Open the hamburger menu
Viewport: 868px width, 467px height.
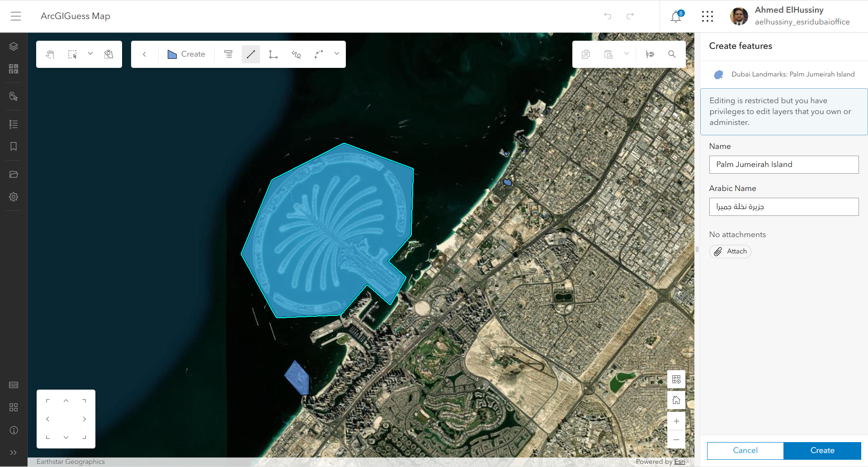point(16,16)
